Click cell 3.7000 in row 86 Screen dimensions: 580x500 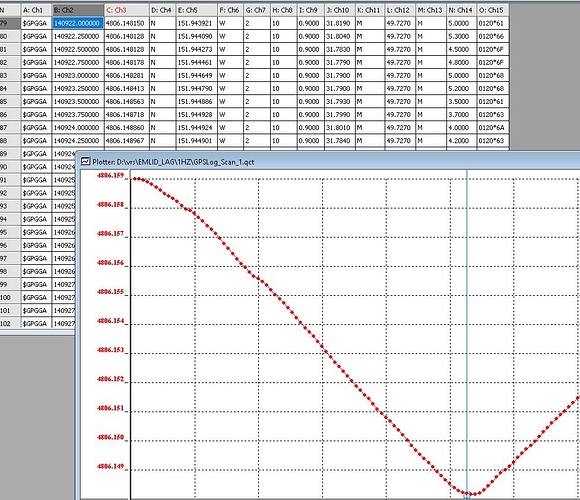pos(462,115)
